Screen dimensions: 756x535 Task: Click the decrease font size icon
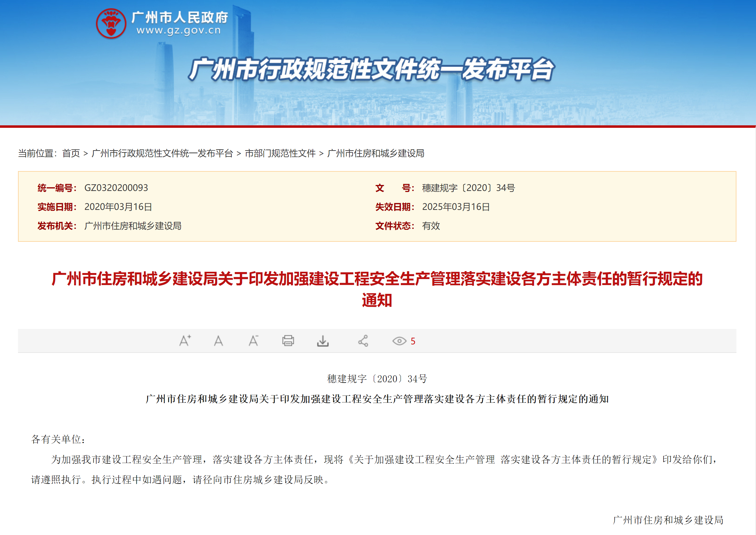click(x=253, y=341)
